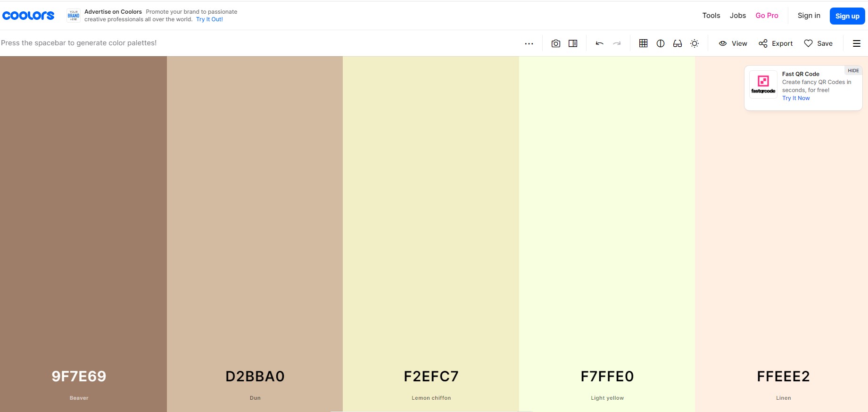The width and height of the screenshot is (868, 412).
Task: Open the contrast checker half-circle icon
Action: click(661, 43)
